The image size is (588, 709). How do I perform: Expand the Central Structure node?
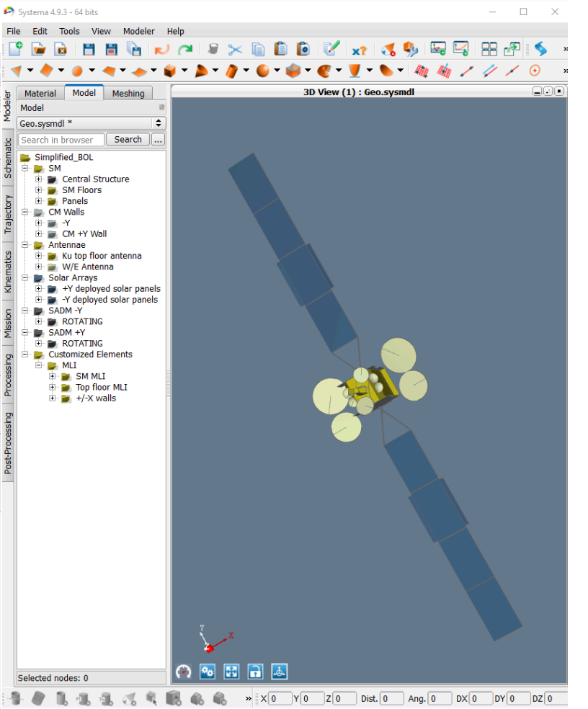point(39,179)
